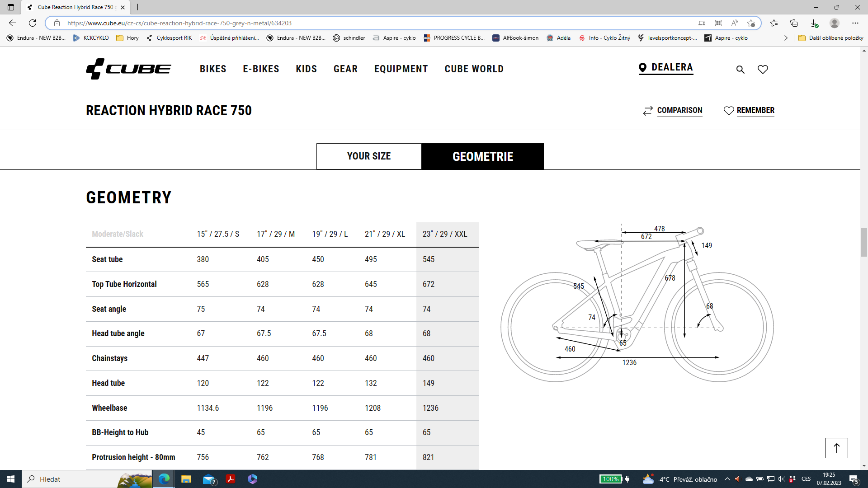Open browser settings and more menu
The height and width of the screenshot is (488, 868).
(855, 23)
